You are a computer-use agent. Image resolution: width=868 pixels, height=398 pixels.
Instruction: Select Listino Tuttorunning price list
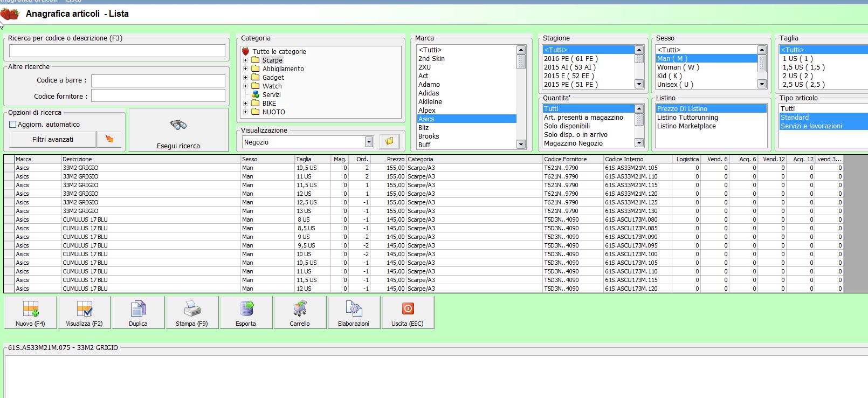point(711,118)
